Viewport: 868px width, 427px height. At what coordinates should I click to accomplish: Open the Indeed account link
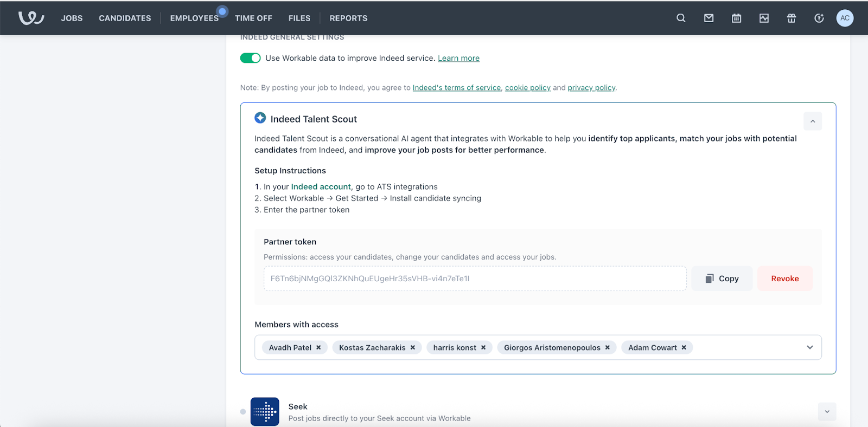tap(321, 186)
